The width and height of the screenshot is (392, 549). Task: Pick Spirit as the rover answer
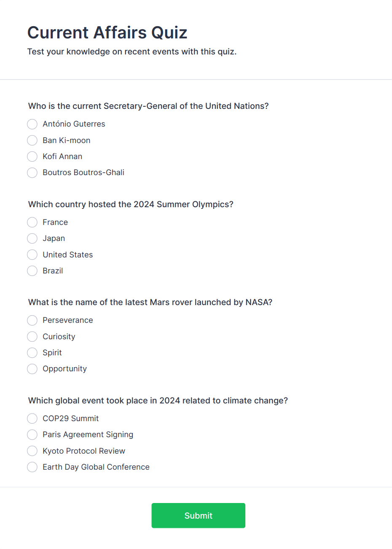(x=32, y=353)
